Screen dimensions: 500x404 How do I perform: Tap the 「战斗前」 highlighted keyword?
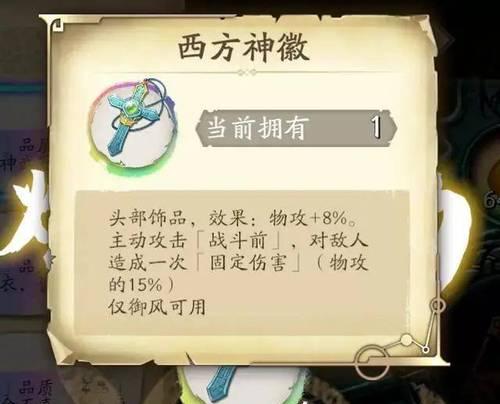pyautogui.click(x=238, y=241)
